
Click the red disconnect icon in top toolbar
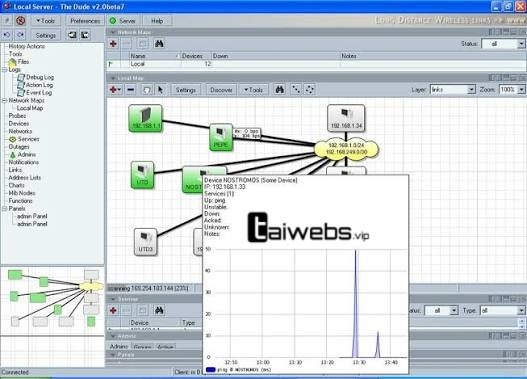[21, 21]
